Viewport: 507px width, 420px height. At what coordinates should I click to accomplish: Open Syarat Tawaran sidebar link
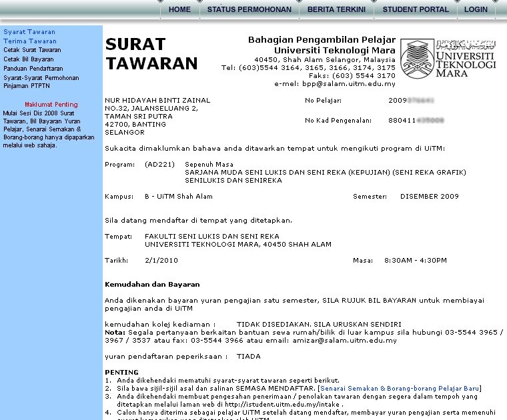pos(29,31)
